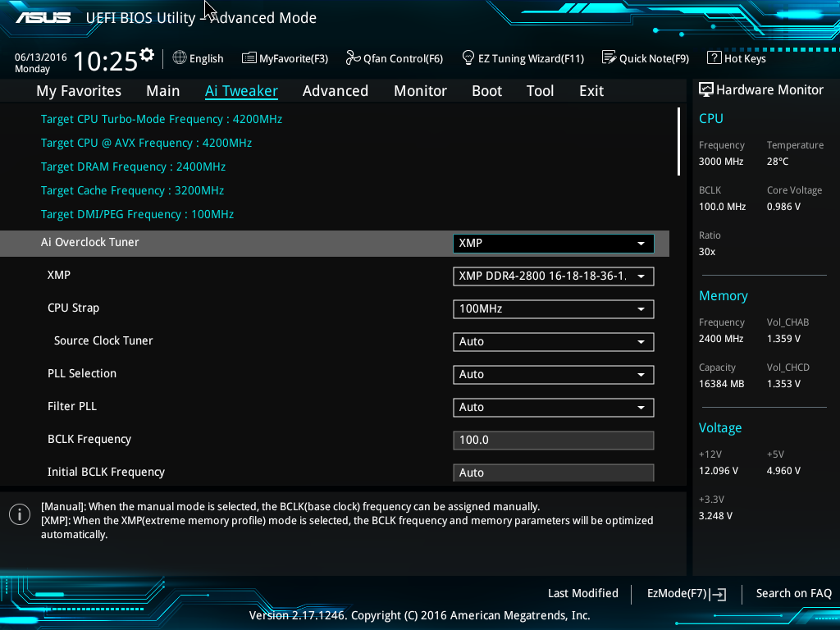Select the Ai Tweaker tab
Screen dimensions: 840x630
coord(242,91)
